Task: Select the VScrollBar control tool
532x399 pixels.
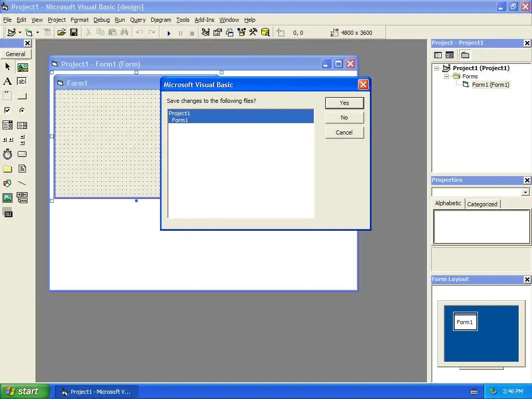Action: pos(22,139)
